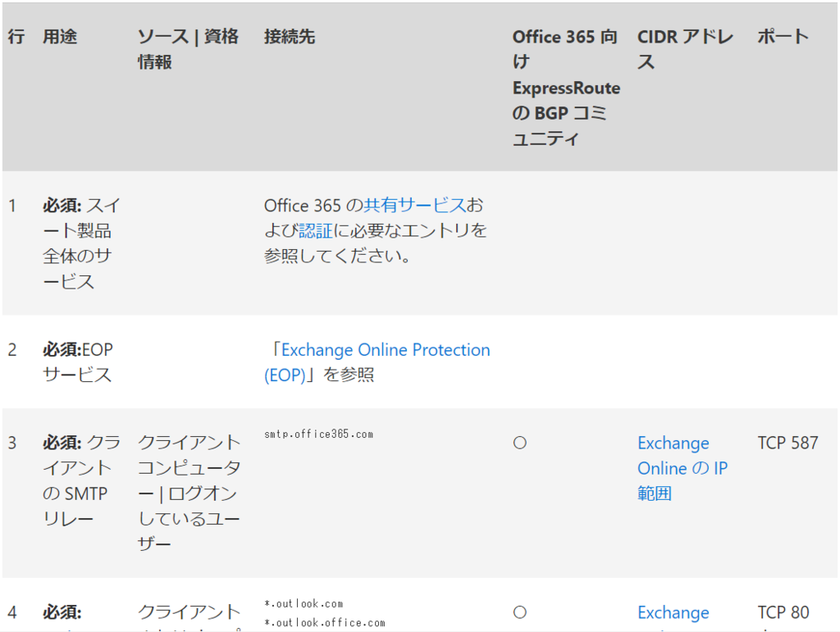Click the TCP 587 port value

point(787,442)
